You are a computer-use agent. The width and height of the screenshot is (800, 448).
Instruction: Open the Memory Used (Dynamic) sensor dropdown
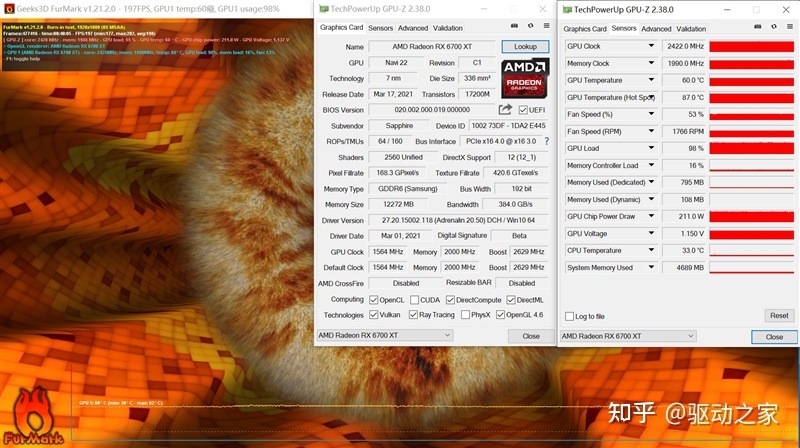coord(651,200)
